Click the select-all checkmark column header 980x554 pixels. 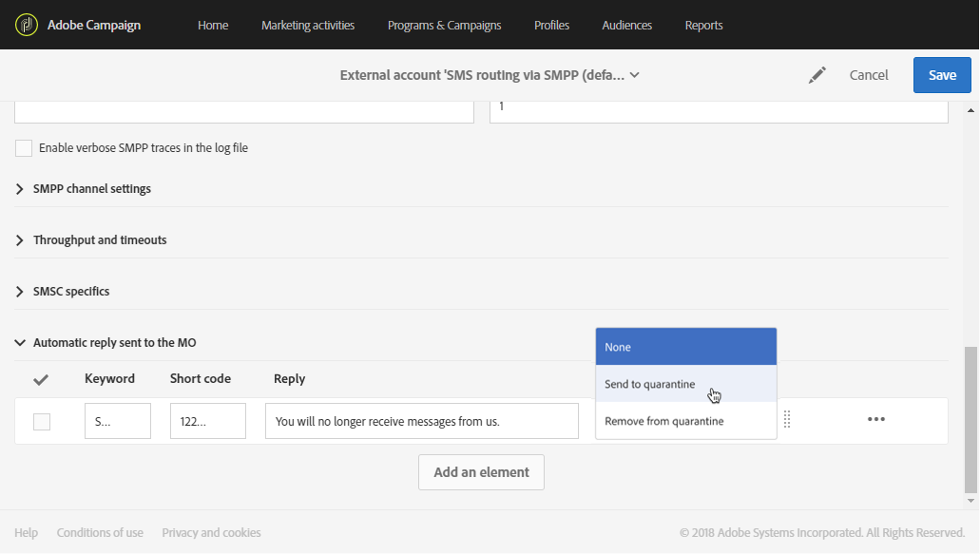pyautogui.click(x=41, y=379)
